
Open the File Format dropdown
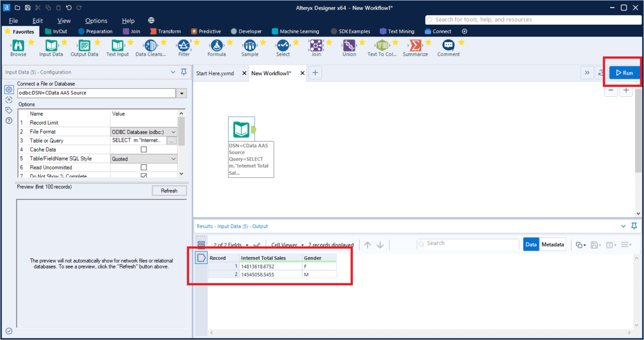[173, 132]
